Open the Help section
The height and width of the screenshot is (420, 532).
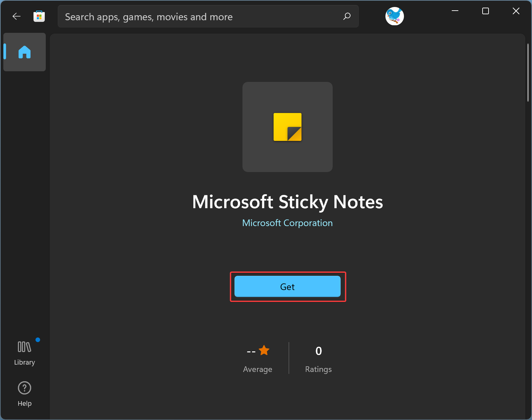(25, 394)
